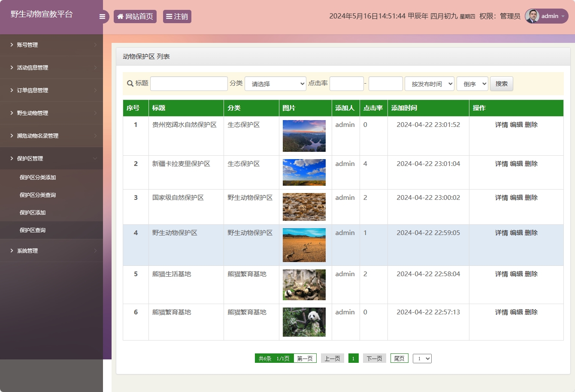Click inside the 标题 search input field

tap(189, 83)
